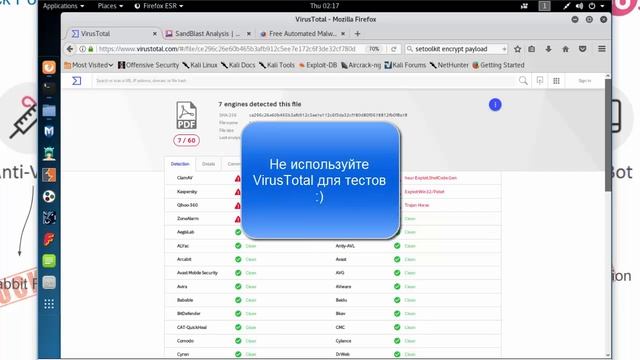
Task: Open a new browser tab
Action: click(358, 34)
